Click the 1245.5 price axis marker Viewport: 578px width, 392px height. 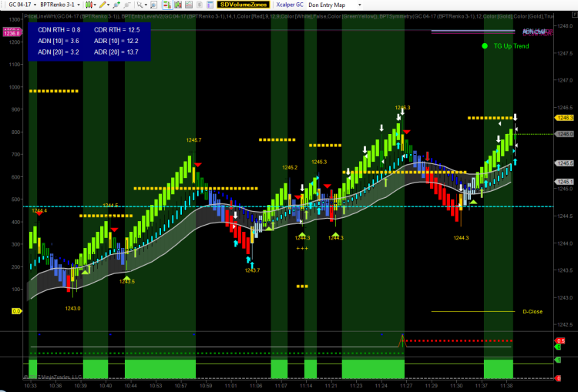[563, 163]
